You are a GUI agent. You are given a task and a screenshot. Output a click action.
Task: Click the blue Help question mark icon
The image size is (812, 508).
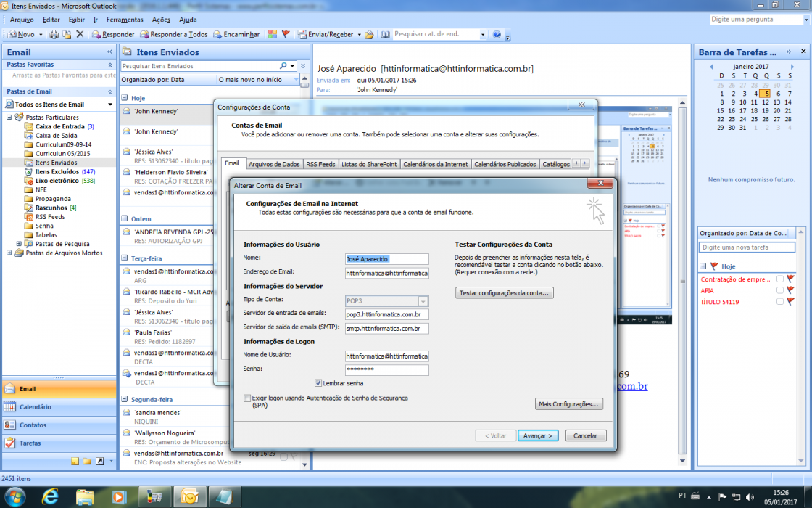click(x=497, y=34)
